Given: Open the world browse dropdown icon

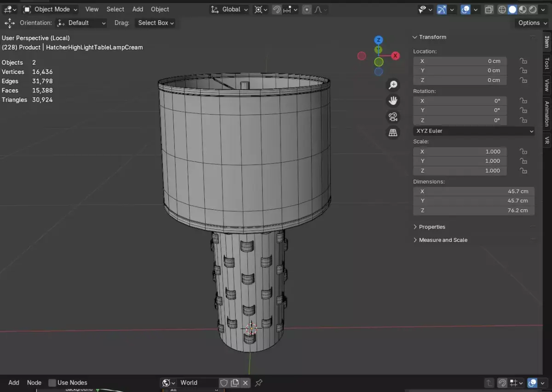Looking at the screenshot, I should tap(169, 383).
